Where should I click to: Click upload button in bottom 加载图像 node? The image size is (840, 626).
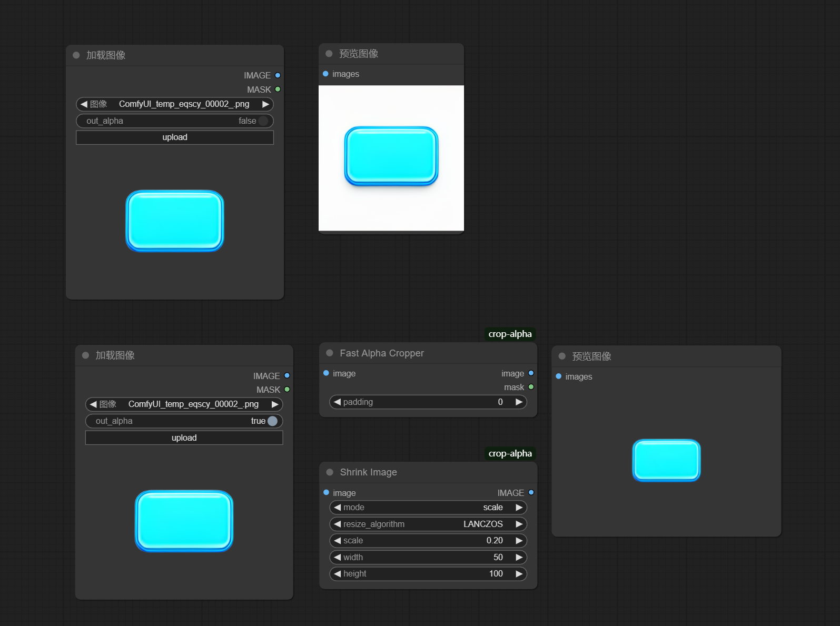point(184,438)
